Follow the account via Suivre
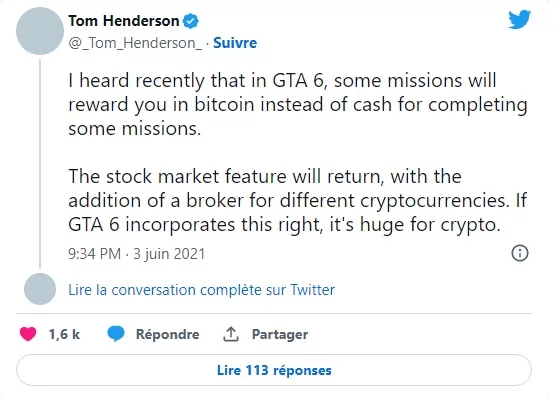This screenshot has width=554, height=396. click(235, 43)
